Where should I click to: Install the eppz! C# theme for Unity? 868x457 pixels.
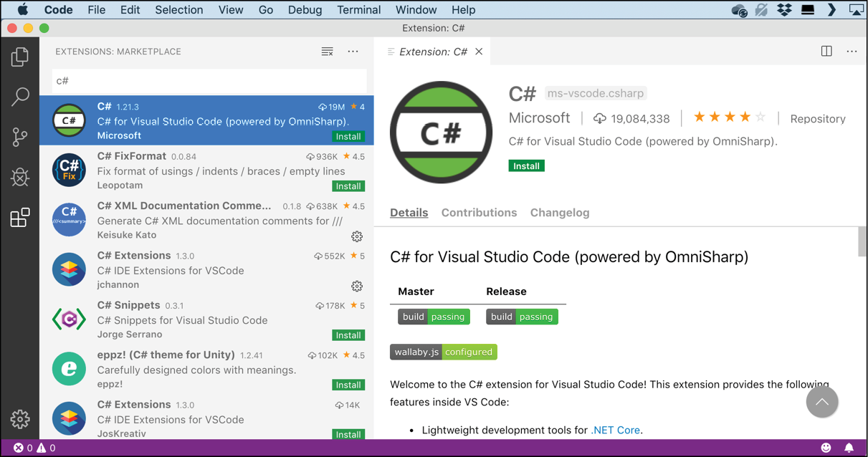click(x=348, y=385)
